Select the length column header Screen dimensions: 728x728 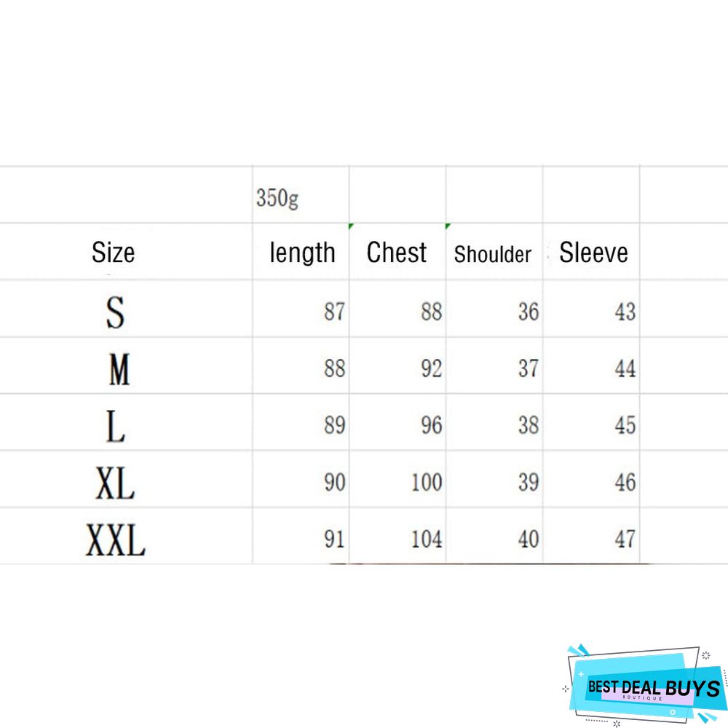click(302, 253)
